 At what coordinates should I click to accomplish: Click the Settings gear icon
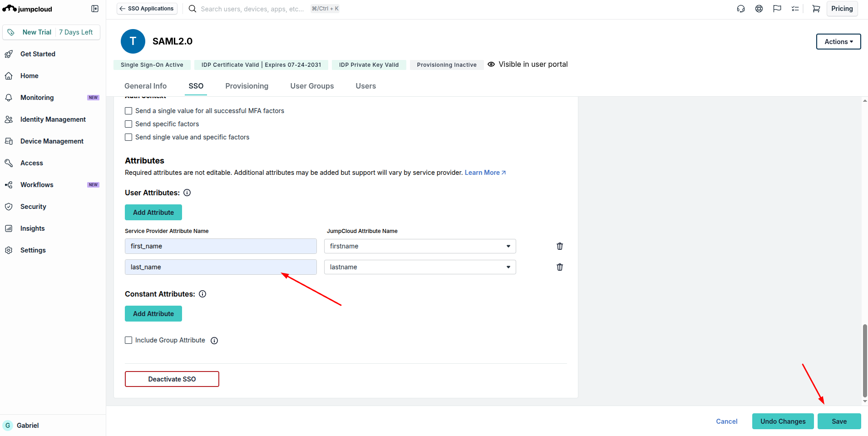pyautogui.click(x=9, y=250)
